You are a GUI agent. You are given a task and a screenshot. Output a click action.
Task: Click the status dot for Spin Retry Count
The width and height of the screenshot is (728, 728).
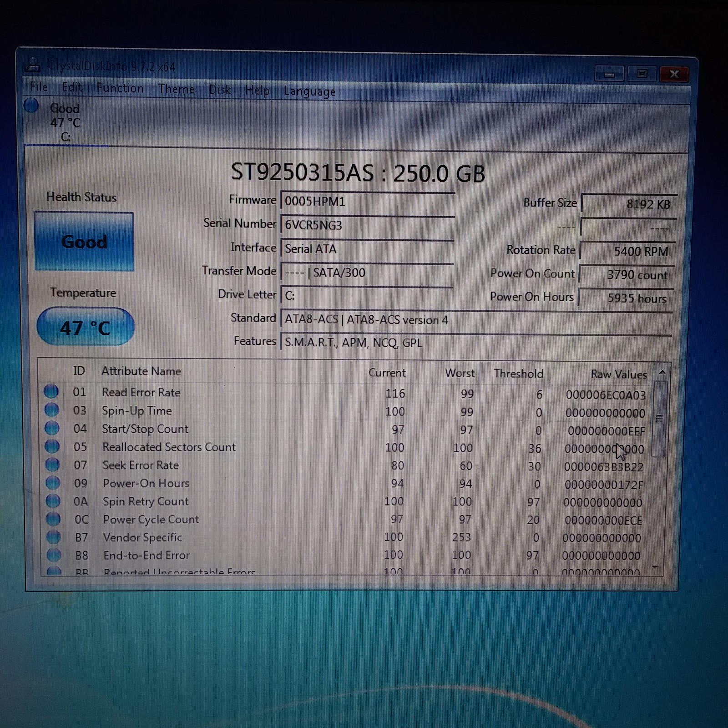[x=53, y=500]
